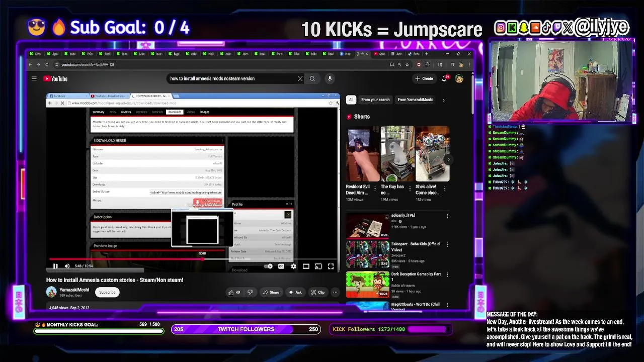Go to the YouTube home logo
Image resolution: width=644 pixels, height=362 pixels.
click(55, 78)
